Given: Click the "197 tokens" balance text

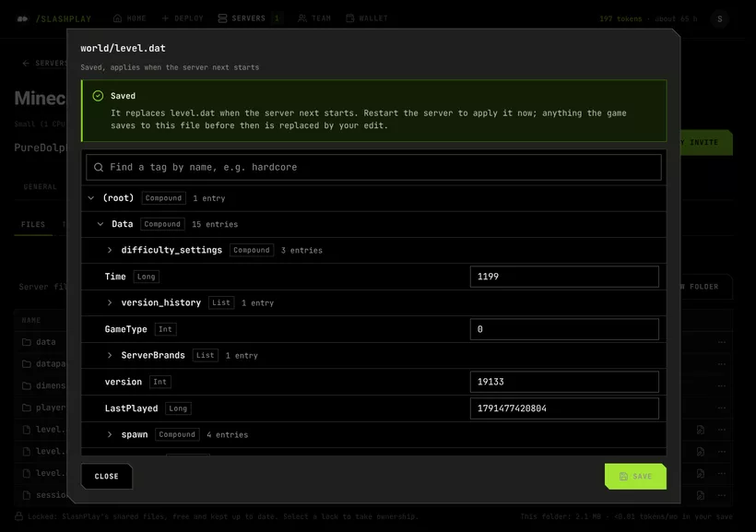Looking at the screenshot, I should point(620,18).
